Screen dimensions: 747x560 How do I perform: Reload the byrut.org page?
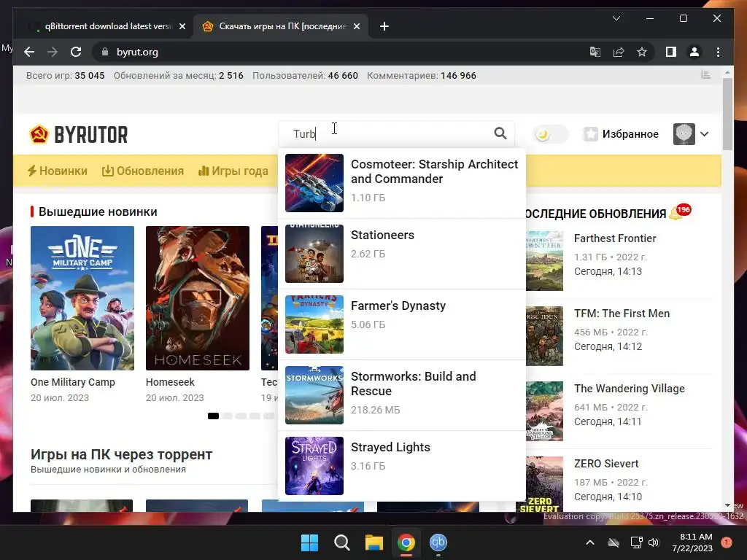coord(76,52)
